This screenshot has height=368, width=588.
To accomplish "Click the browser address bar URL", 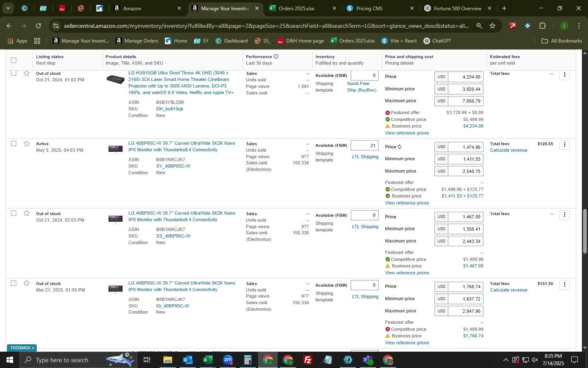I will click(266, 26).
